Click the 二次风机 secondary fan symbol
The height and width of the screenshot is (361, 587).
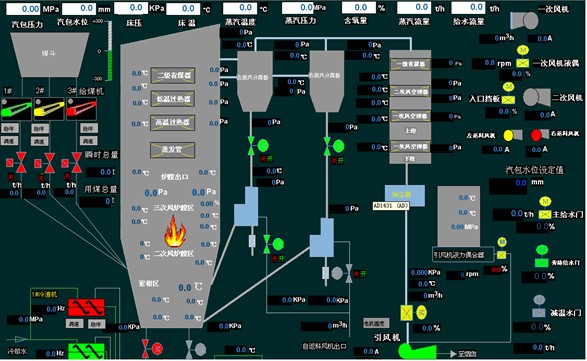[x=536, y=97]
